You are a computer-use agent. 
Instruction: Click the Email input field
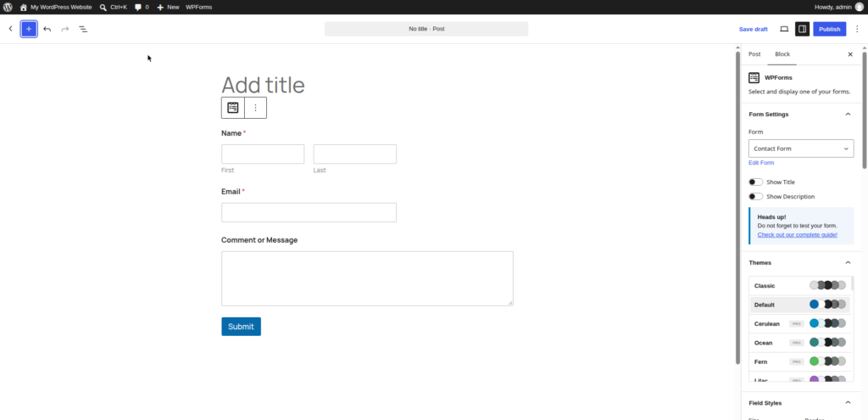click(x=309, y=212)
